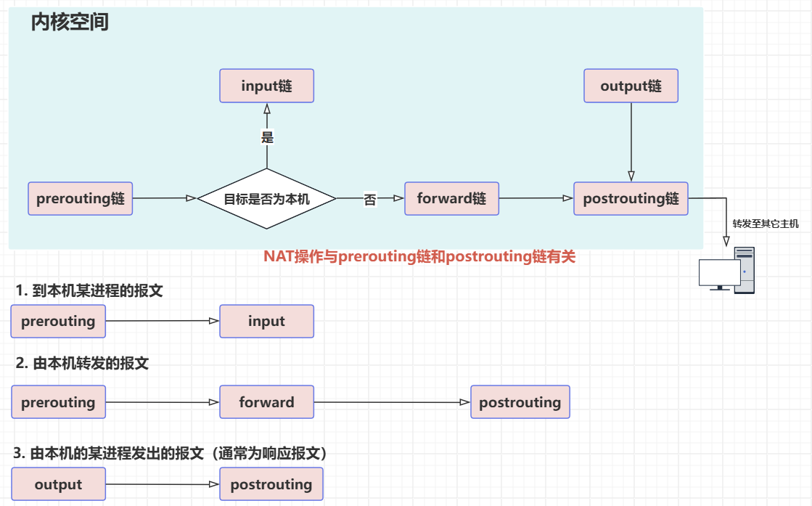Click the heading 1. 到本机某进程的报文
The image size is (812, 506).
[x=89, y=291]
